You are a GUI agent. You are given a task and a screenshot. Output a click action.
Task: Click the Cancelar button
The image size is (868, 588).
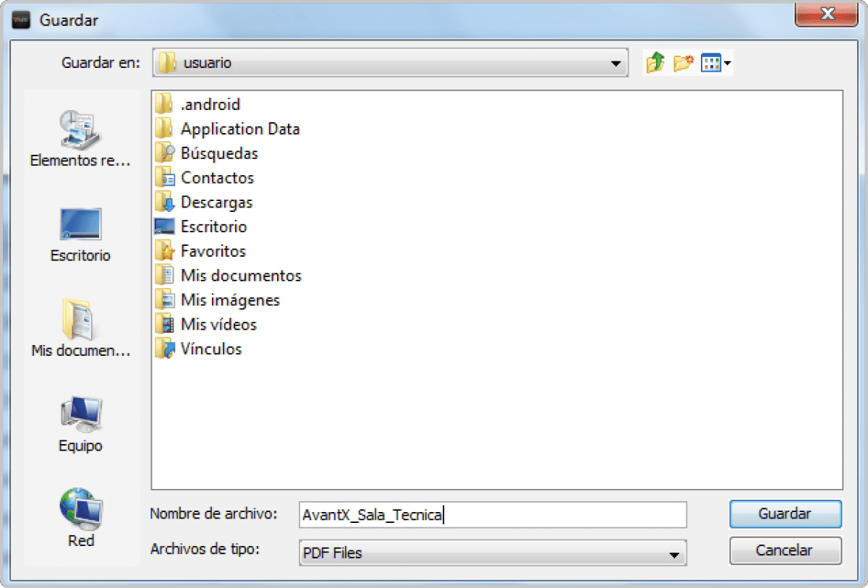[786, 550]
